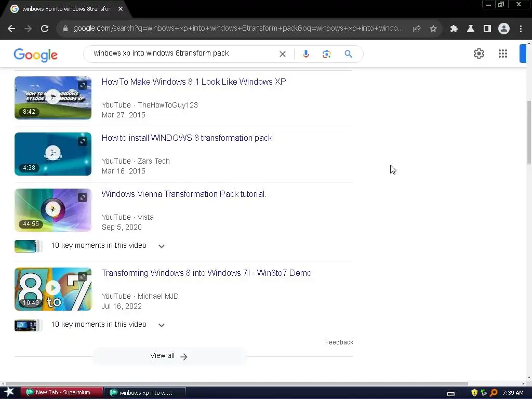Search by image with Google Lens
Screen dimensions: 532x399
coord(326,54)
